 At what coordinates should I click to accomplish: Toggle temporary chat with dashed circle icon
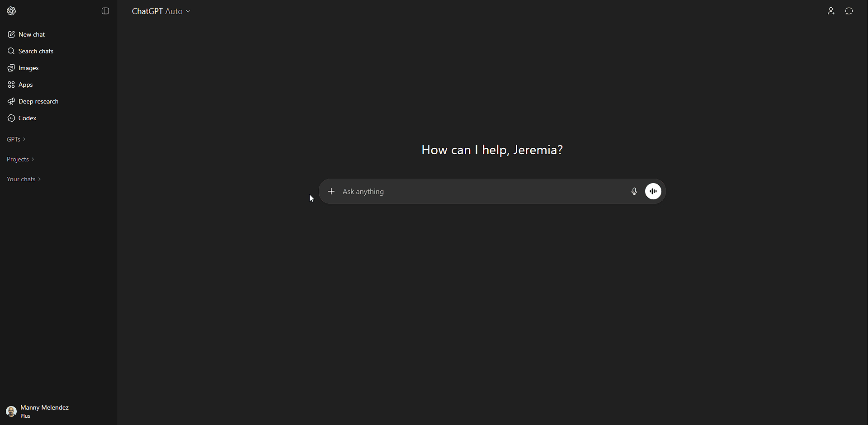849,11
